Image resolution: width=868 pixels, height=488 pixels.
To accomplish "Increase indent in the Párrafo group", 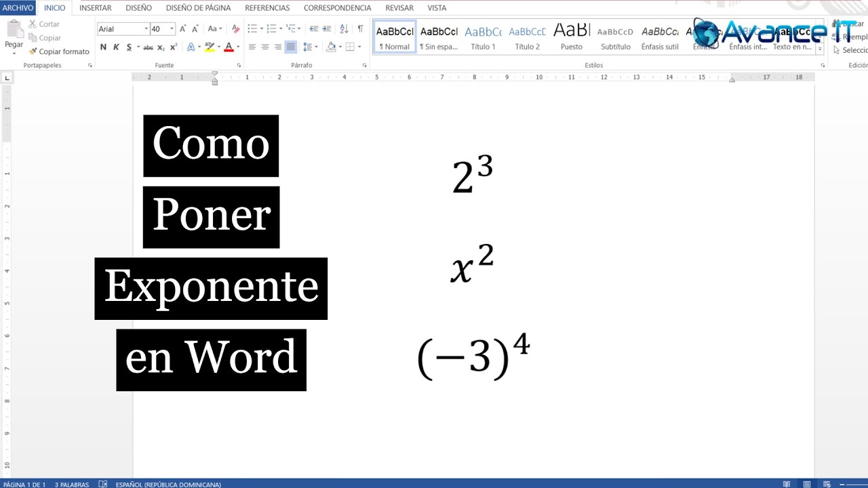I will point(326,28).
